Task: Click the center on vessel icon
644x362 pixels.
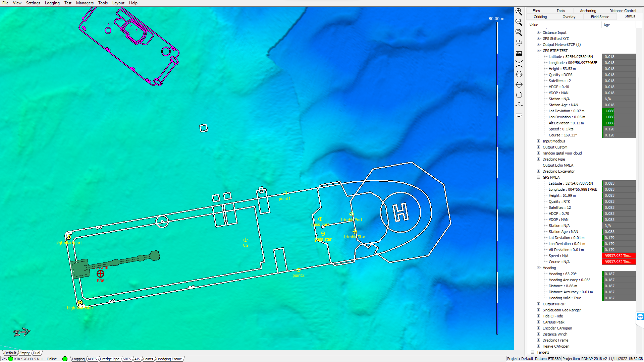Action: (x=519, y=64)
